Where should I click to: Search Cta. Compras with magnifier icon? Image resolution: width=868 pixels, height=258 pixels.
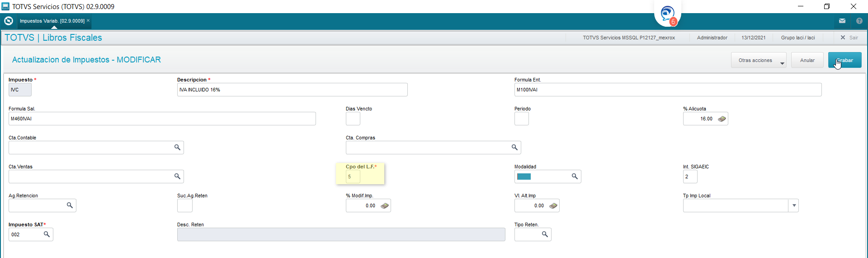pos(514,147)
